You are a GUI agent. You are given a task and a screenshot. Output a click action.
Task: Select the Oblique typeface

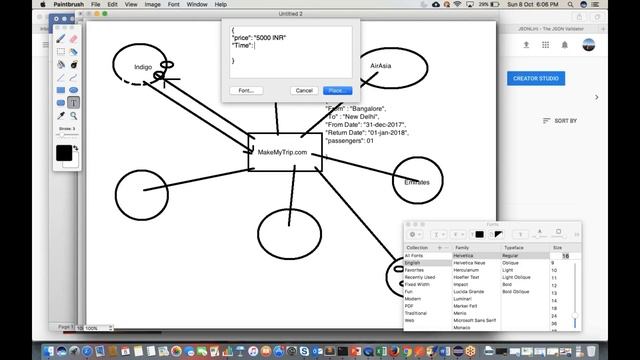tap(510, 263)
